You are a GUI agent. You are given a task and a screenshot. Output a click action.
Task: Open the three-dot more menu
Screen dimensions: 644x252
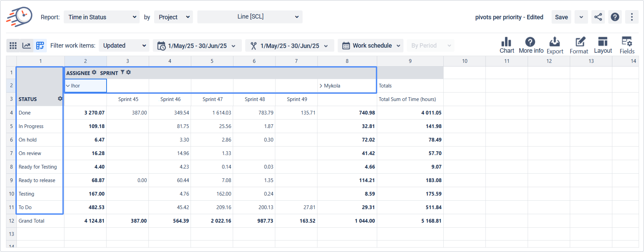[x=632, y=17]
